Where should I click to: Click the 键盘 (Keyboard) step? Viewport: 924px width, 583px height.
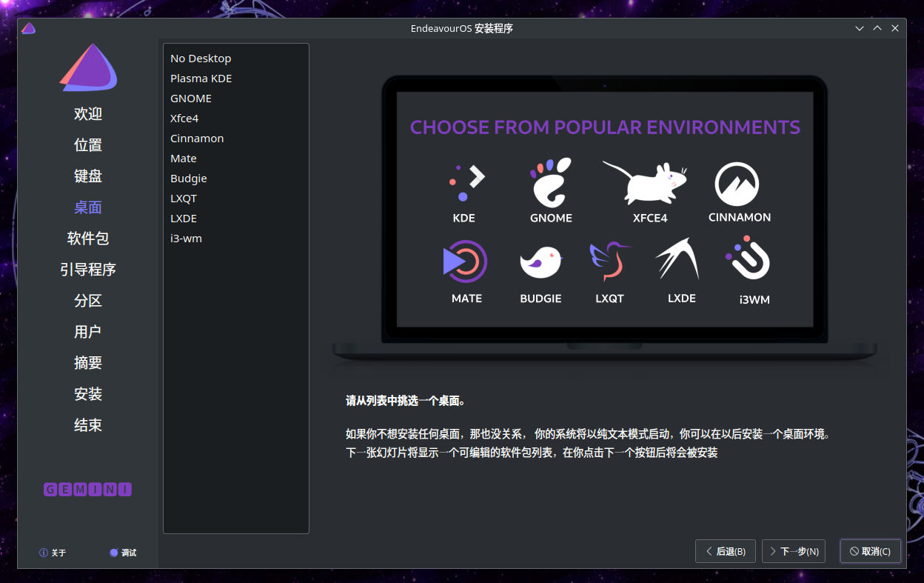pos(88,176)
